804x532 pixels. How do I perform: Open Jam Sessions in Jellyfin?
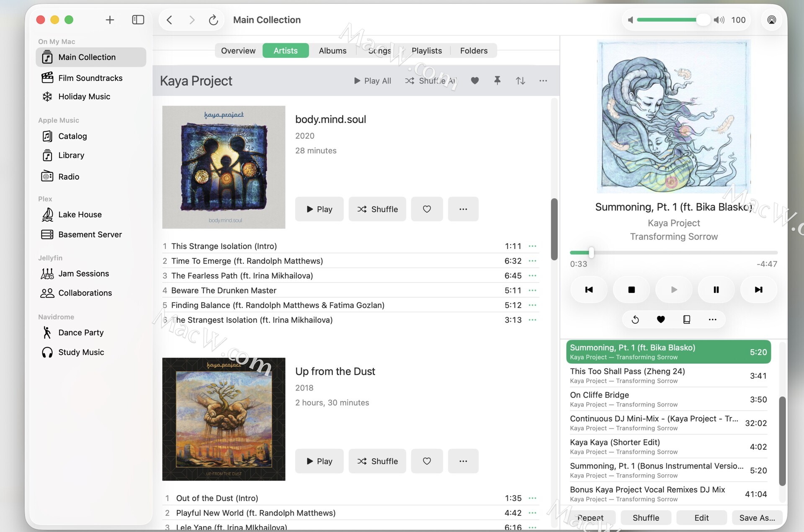(x=91, y=274)
